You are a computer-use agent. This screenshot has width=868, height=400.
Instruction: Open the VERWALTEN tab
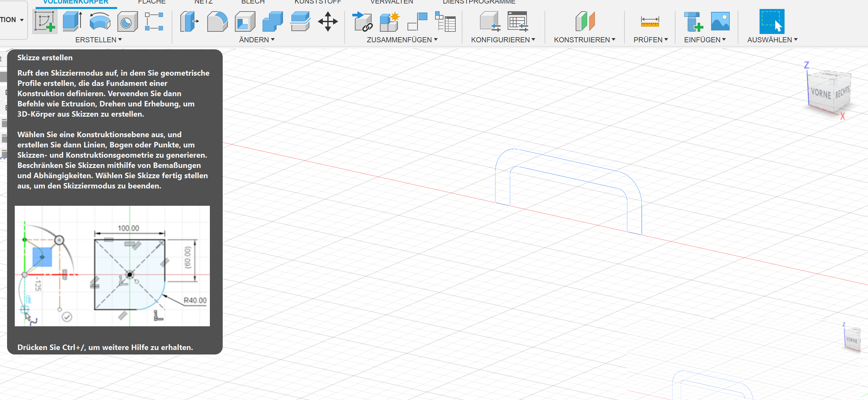tap(391, 2)
